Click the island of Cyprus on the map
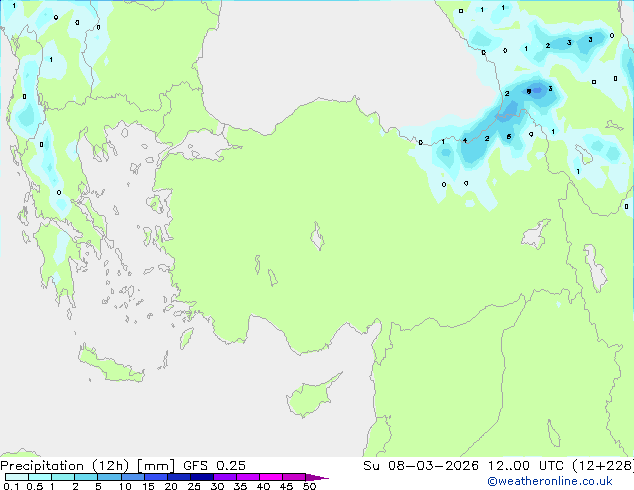This screenshot has width=634, height=490. (311, 397)
